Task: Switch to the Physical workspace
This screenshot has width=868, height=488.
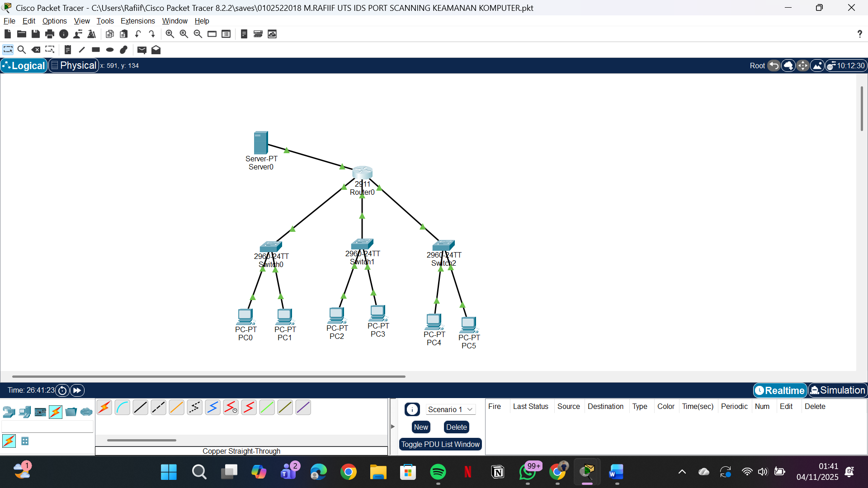Action: coord(73,65)
